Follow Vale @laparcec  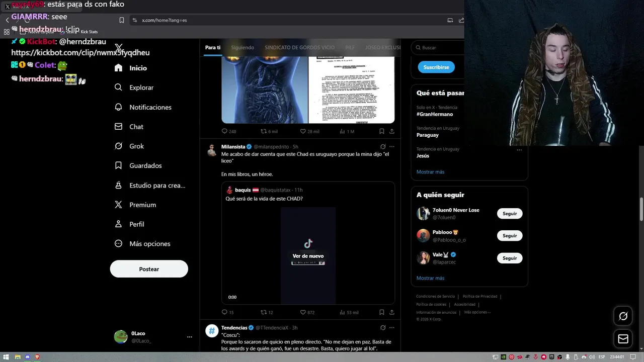click(x=510, y=258)
